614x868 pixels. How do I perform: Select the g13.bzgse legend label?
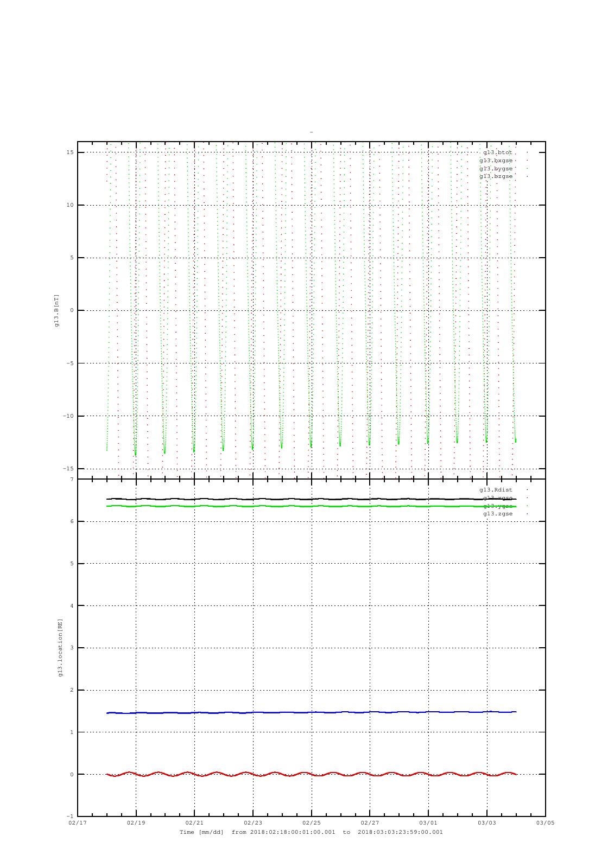tap(496, 176)
